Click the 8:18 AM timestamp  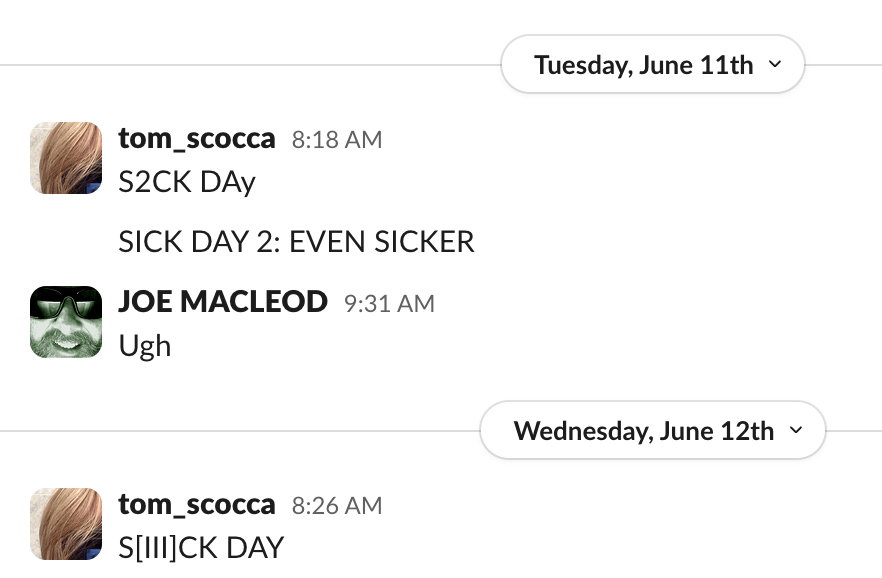tap(337, 140)
